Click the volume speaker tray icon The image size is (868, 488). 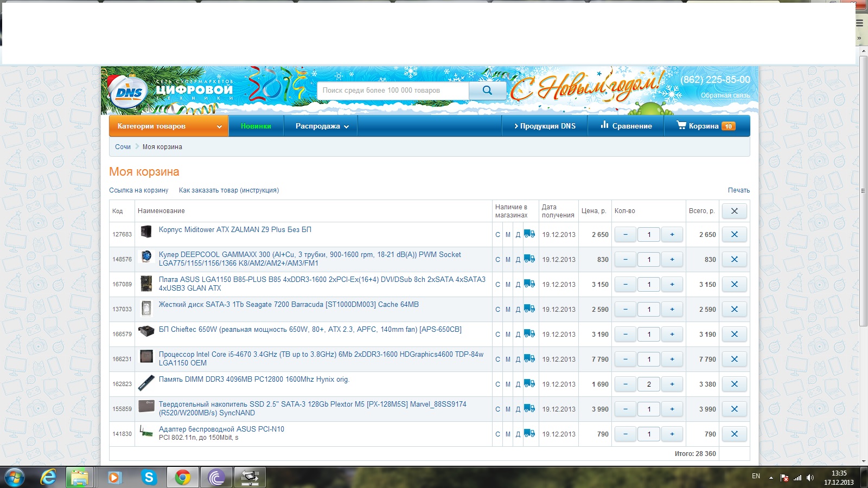pos(810,478)
